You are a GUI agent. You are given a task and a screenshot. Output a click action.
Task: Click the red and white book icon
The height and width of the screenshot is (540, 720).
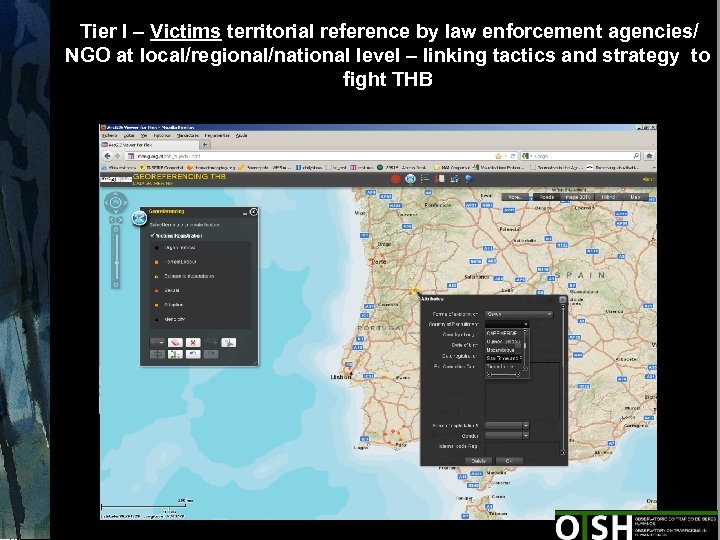click(440, 179)
